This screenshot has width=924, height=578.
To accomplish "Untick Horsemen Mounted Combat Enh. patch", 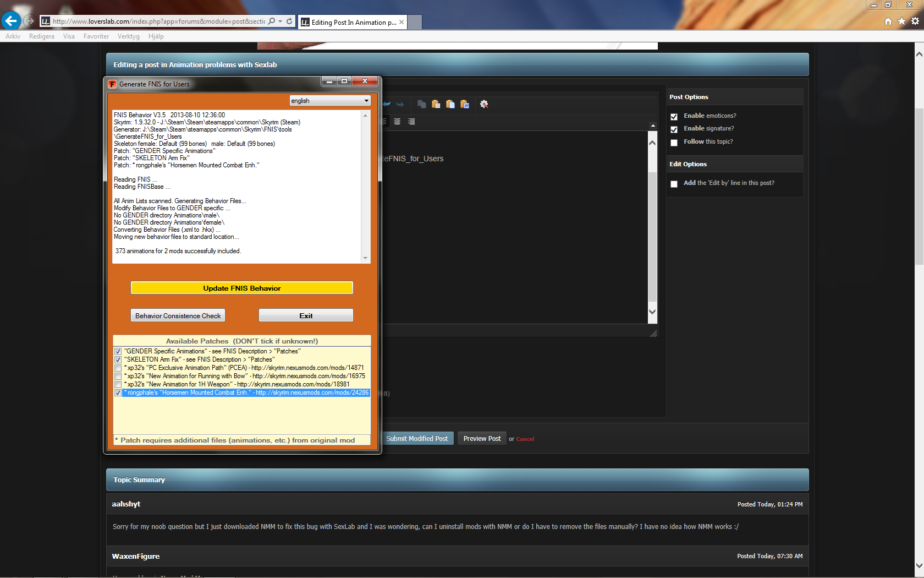I will pyautogui.click(x=118, y=392).
